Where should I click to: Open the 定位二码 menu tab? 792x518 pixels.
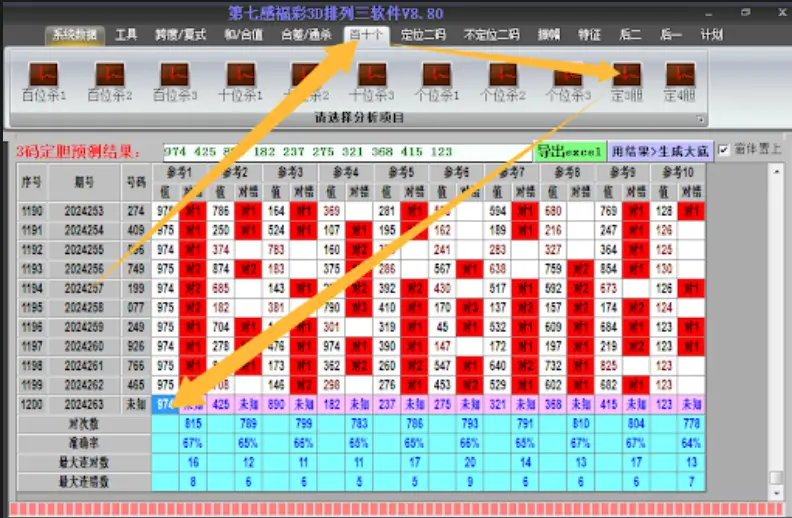coord(423,34)
